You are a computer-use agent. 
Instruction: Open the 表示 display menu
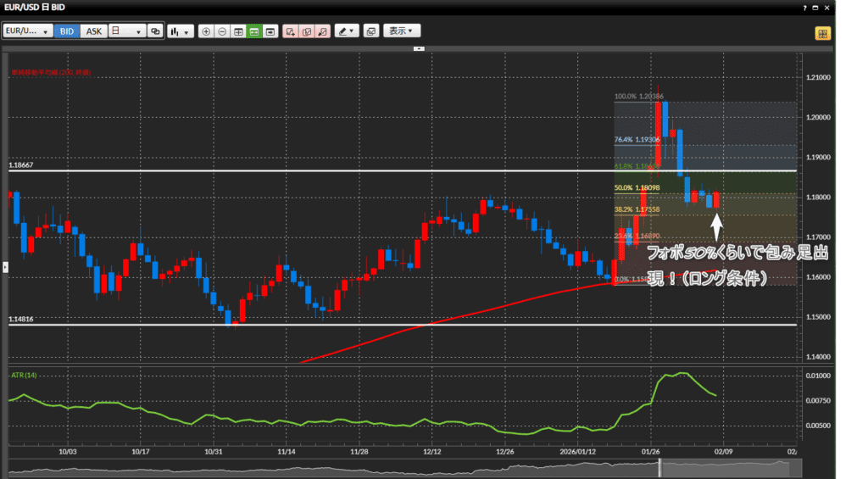401,31
